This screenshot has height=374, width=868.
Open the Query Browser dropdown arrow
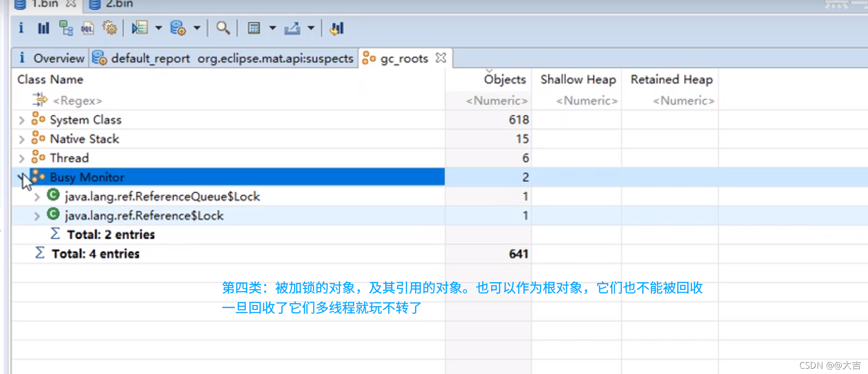pos(196,28)
